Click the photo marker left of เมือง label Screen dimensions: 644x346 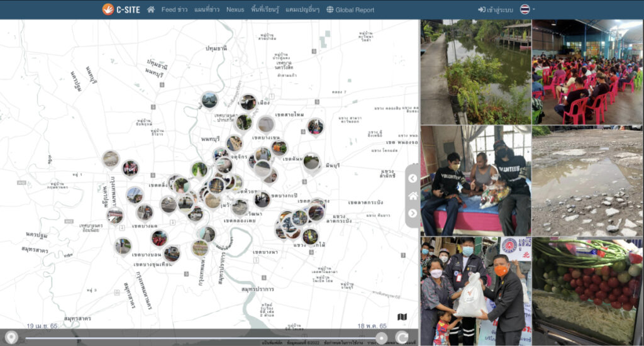pyautogui.click(x=248, y=103)
